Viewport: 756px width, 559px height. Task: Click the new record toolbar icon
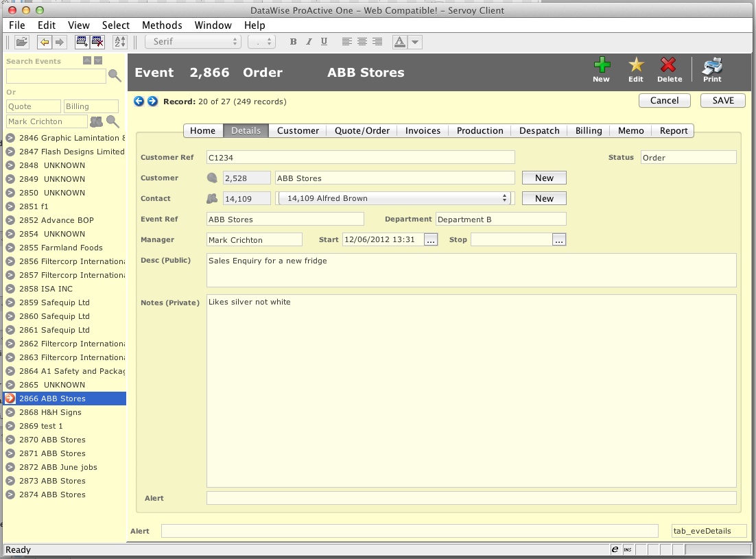pos(82,42)
